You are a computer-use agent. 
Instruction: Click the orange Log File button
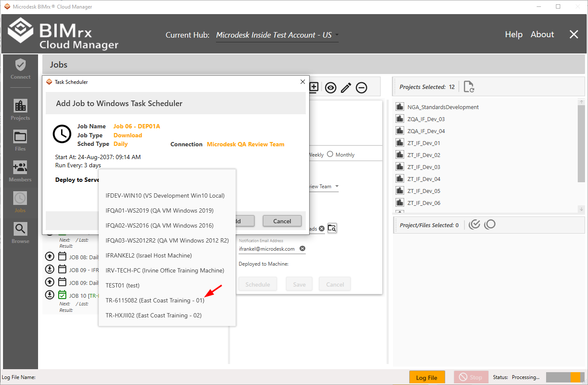[427, 377]
